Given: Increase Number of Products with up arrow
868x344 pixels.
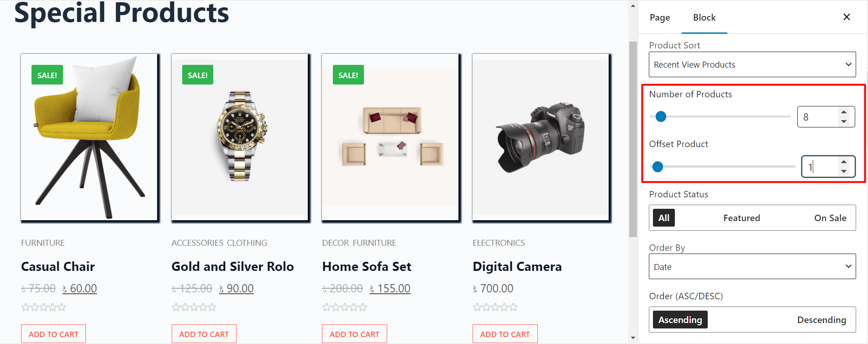Looking at the screenshot, I should pyautogui.click(x=844, y=112).
